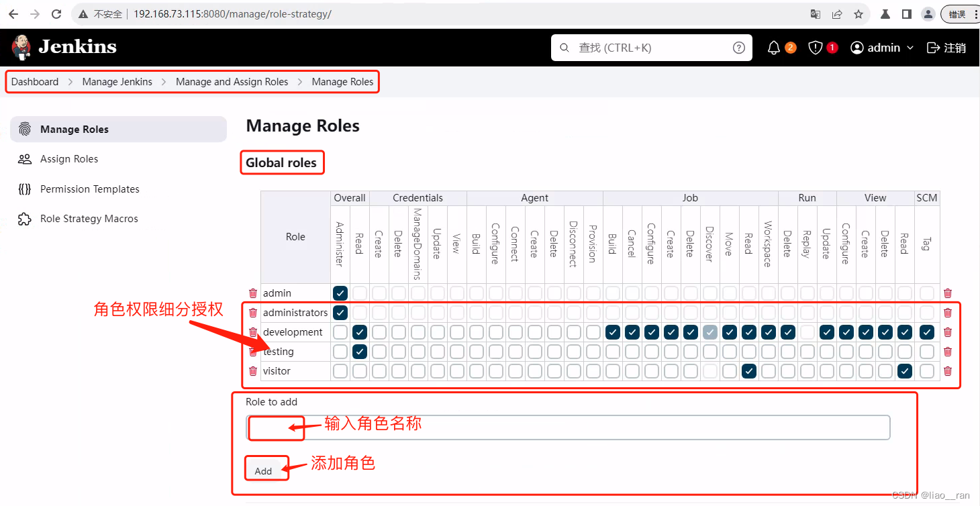Click the Add role button
Screen dimensions: 980x506
(264, 471)
